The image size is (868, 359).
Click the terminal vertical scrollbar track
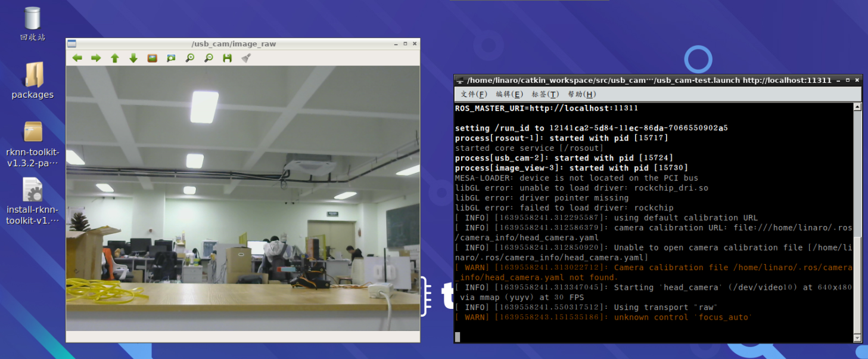coord(857,222)
